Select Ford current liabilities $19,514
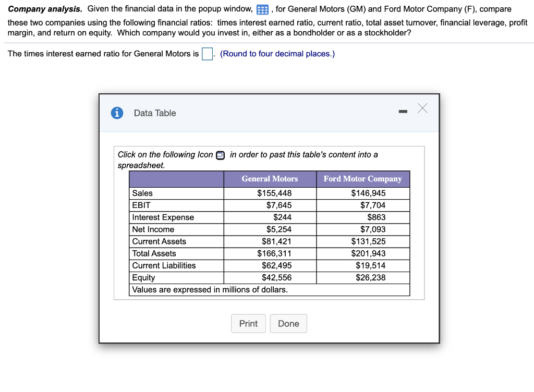Viewport: 534px width, 392px height. pos(371,265)
